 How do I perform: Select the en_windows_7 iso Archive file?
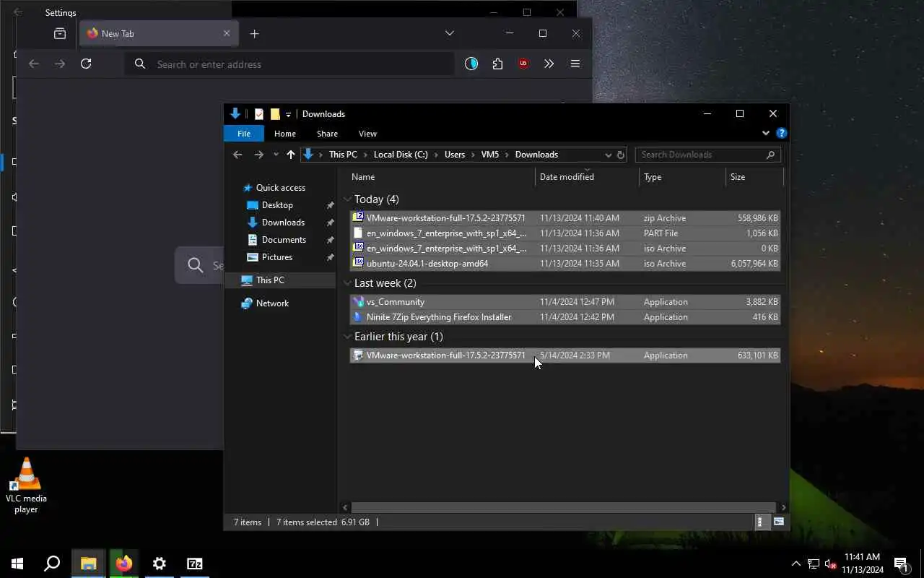(x=565, y=248)
